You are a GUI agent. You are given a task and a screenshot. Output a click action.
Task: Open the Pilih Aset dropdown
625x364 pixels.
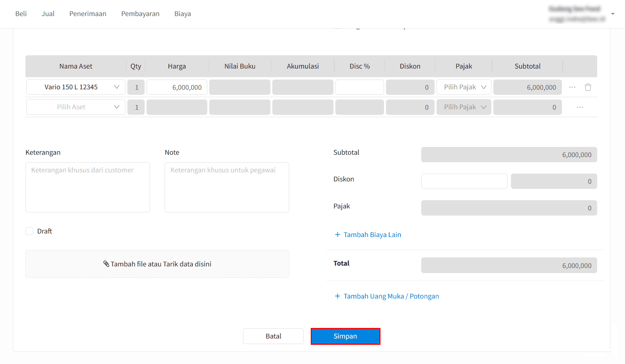coord(76,107)
